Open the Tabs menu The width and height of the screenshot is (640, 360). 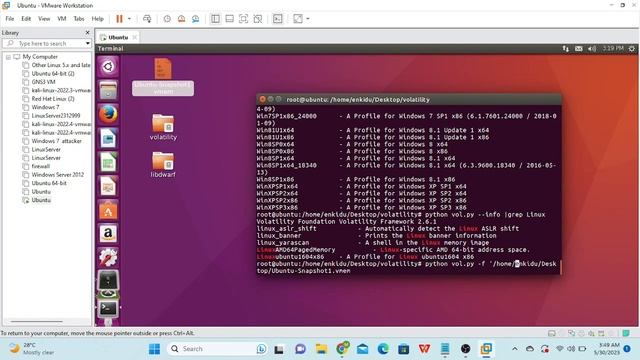coord(79,19)
